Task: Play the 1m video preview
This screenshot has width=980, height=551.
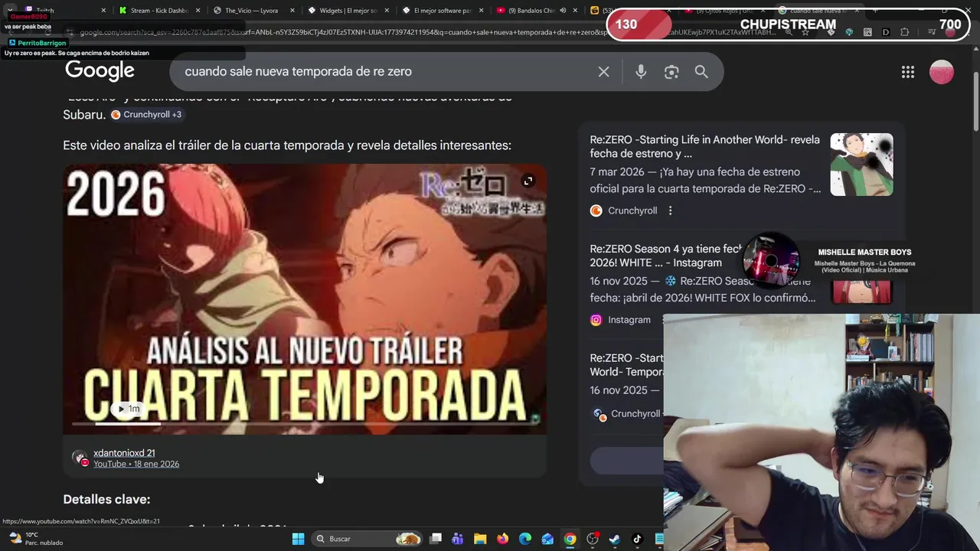Action: tap(128, 409)
